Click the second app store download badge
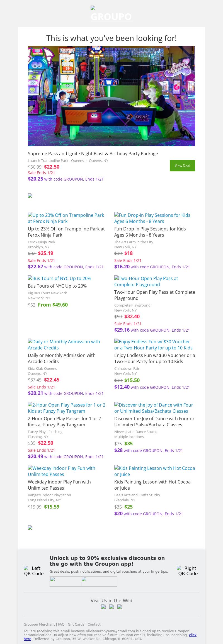 [99, 581]
